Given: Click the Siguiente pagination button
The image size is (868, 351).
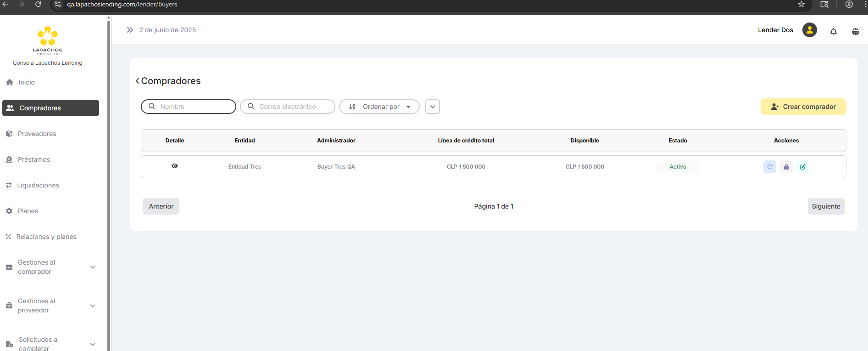Looking at the screenshot, I should 825,206.
